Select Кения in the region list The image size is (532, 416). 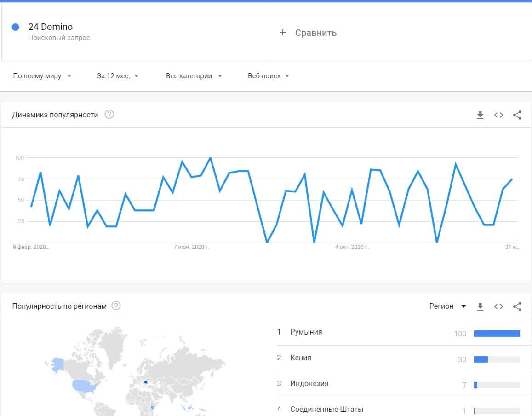[301, 358]
